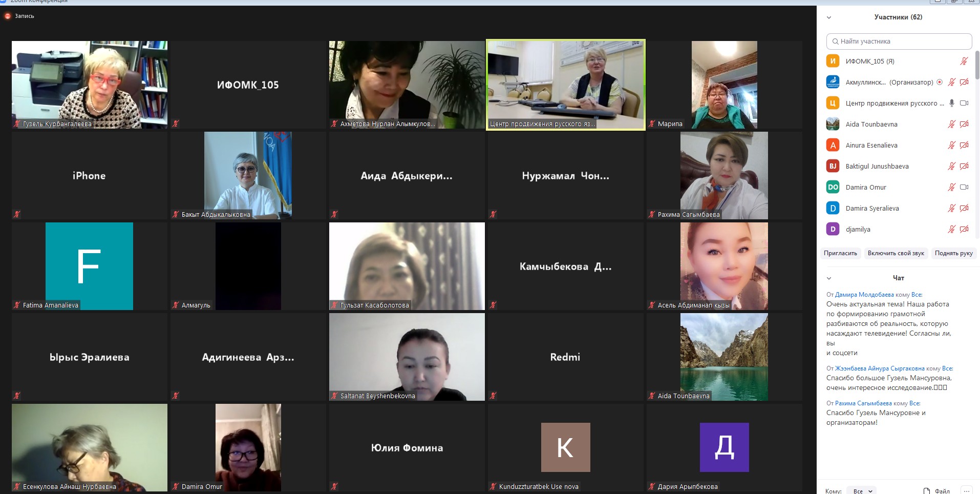This screenshot has width=980, height=494.
Task: Click the microphone icon for Центр продвижения русского
Action: (x=952, y=103)
